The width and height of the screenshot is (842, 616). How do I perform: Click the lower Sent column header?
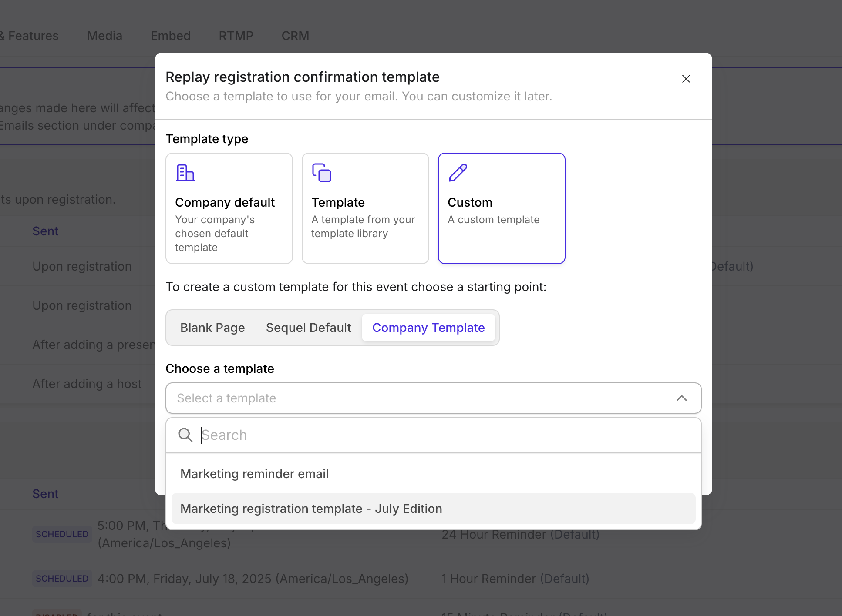coord(45,494)
